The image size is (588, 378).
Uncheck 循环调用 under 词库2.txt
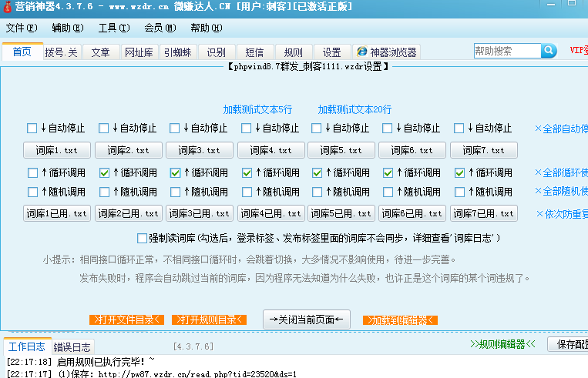[x=104, y=172]
